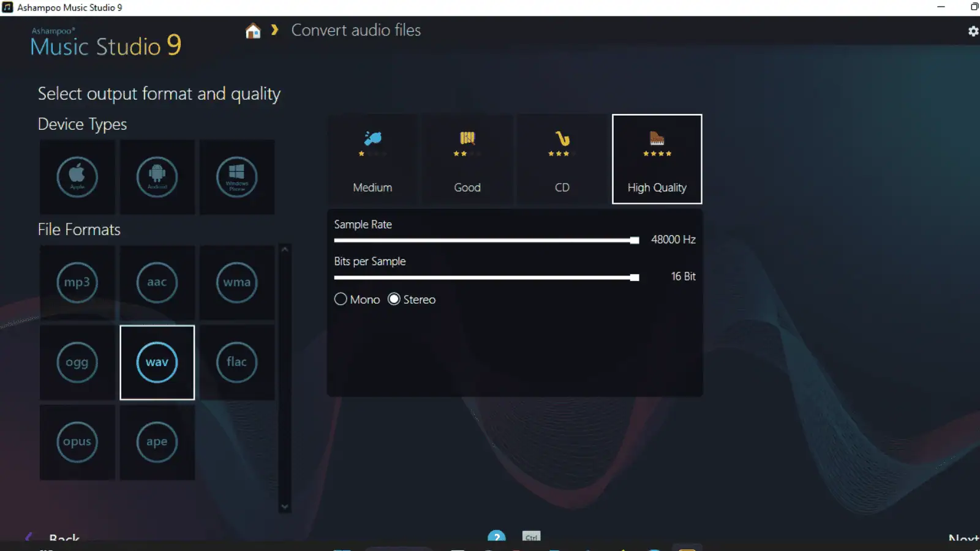Select the Good quality preset
The height and width of the screenshot is (551, 980).
click(467, 159)
